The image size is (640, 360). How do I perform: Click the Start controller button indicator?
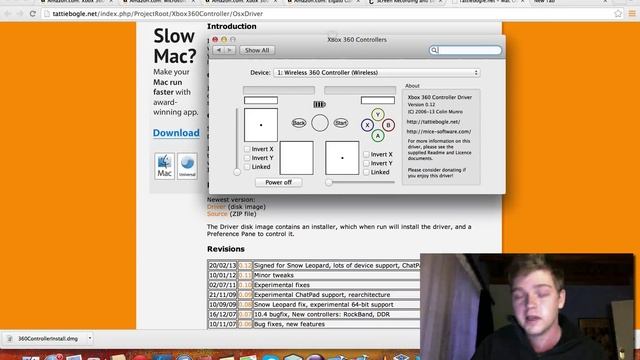coord(341,123)
